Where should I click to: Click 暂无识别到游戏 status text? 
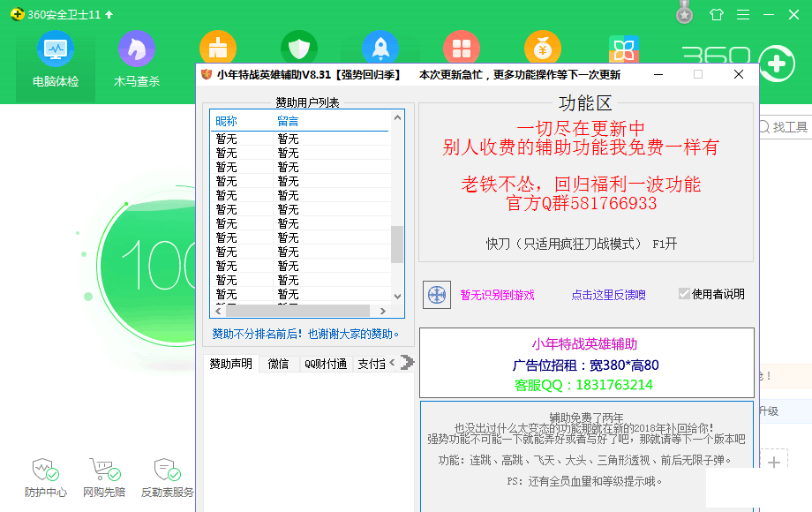click(x=497, y=295)
